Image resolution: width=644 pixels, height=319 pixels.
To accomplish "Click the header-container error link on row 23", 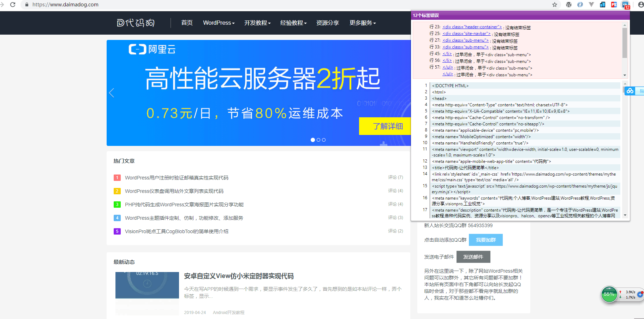I will pos(472,27).
